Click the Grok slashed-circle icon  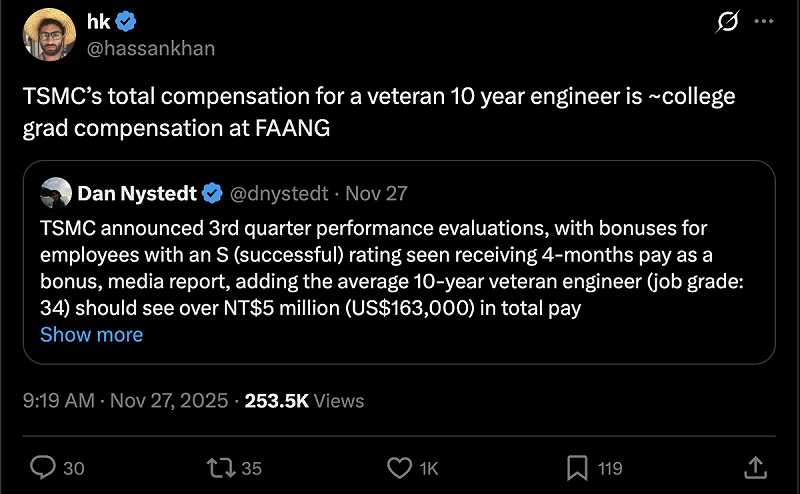[728, 22]
